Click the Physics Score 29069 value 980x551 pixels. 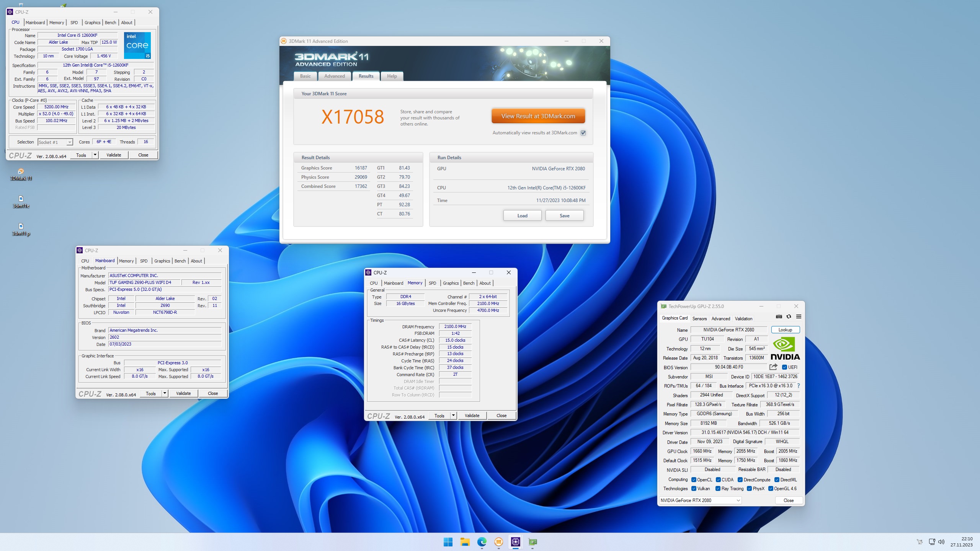[x=361, y=177]
